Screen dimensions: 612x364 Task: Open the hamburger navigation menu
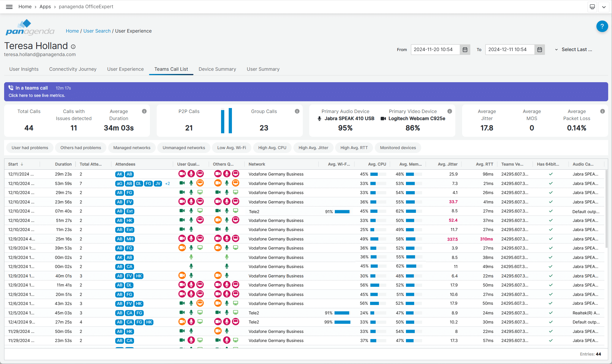[x=9, y=7]
